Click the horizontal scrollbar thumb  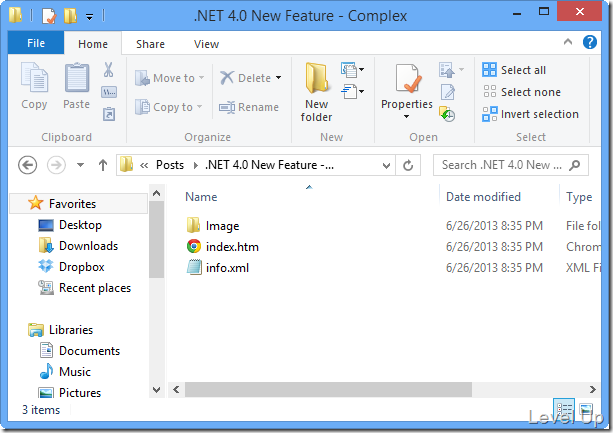(328, 390)
